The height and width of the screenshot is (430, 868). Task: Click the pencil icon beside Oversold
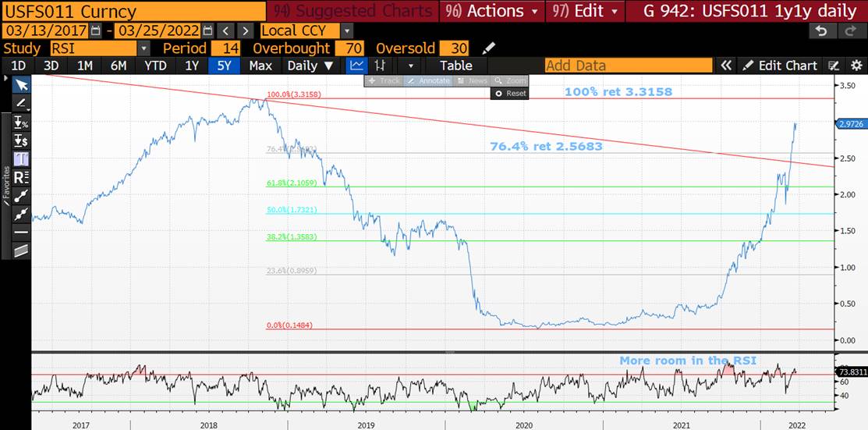[x=489, y=48]
